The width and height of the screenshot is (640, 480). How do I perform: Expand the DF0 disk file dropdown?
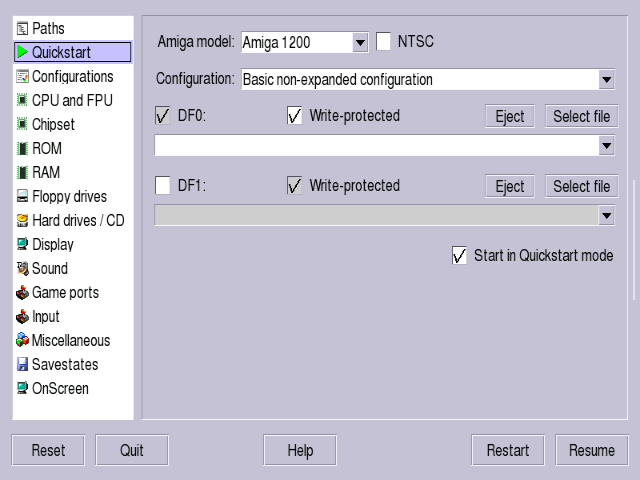pyautogui.click(x=607, y=146)
